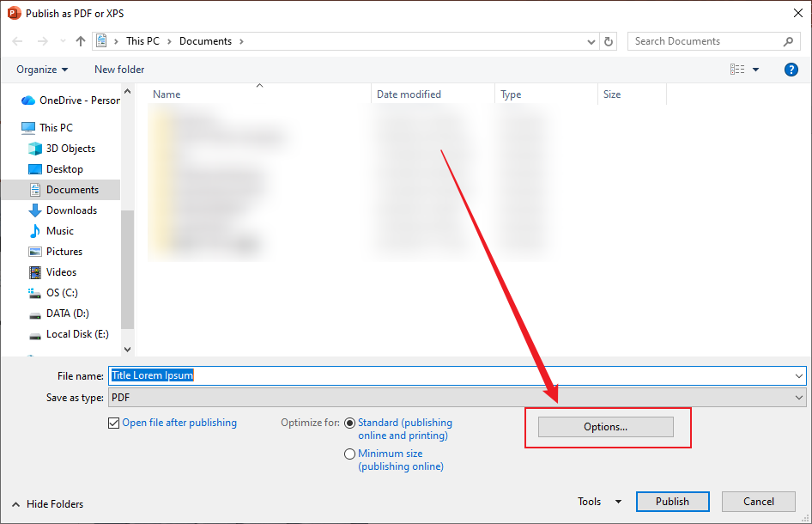Open the Videos folder
This screenshot has height=524, width=812.
pos(63,271)
